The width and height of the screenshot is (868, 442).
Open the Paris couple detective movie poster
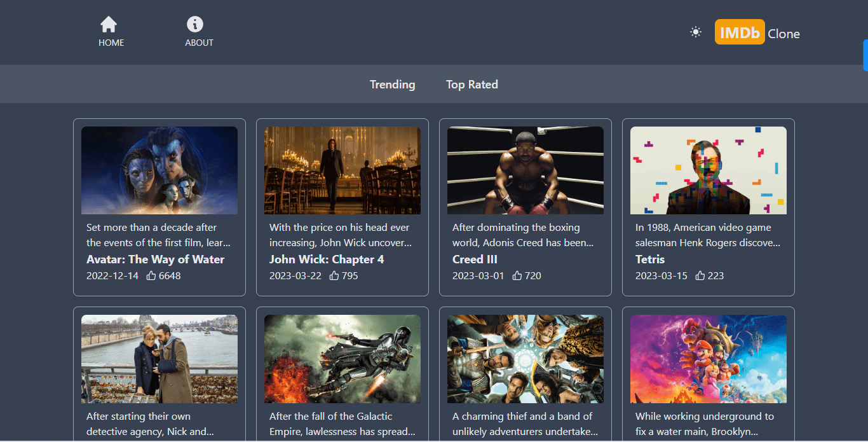point(159,359)
